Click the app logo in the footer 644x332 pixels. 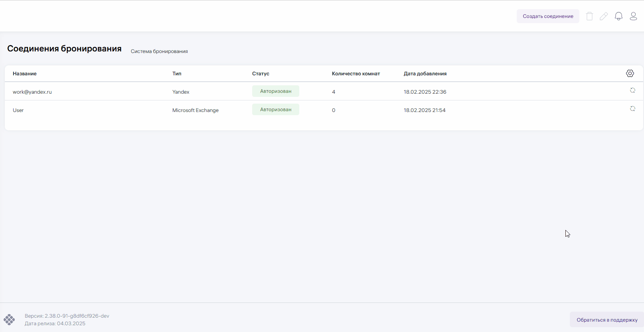tap(9, 320)
